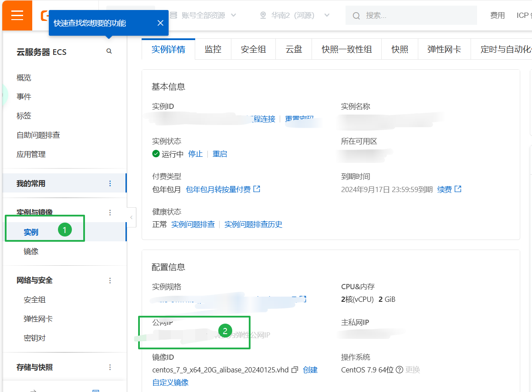532x392 pixels.
Task: Open the 实例与镜像 more-options dots
Action: pyautogui.click(x=110, y=213)
